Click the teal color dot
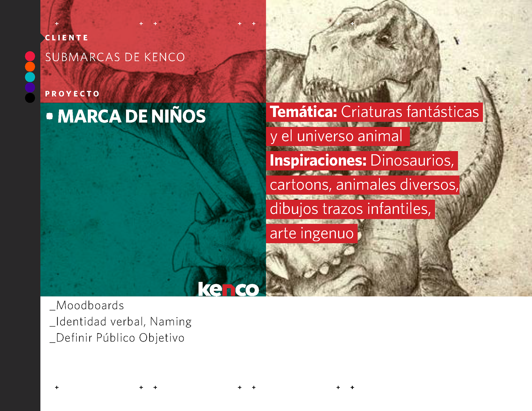532x411 pixels. pos(30,77)
